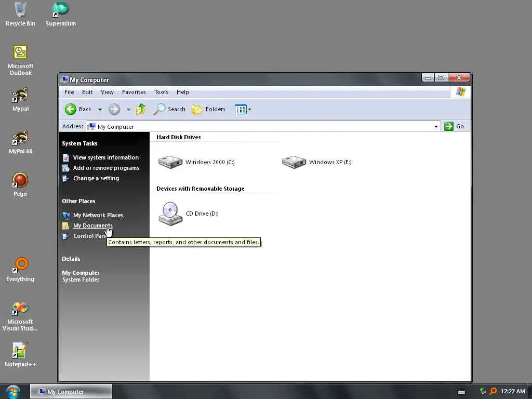The image size is (532, 399).
Task: Maximize the My Computer window
Action: [441, 78]
